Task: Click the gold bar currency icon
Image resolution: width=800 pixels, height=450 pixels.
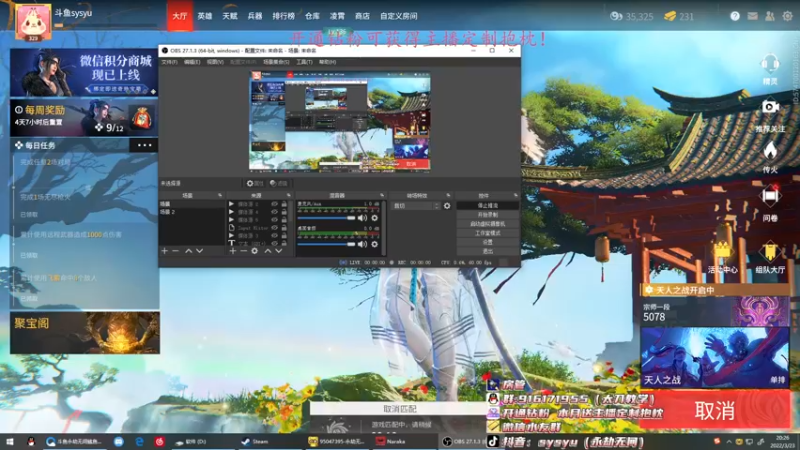Action: point(669,16)
